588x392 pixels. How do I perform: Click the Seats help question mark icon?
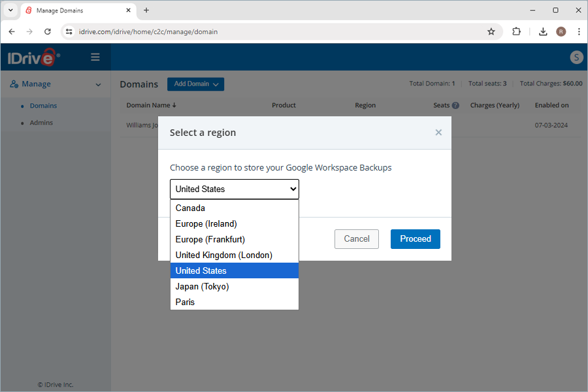pos(455,105)
